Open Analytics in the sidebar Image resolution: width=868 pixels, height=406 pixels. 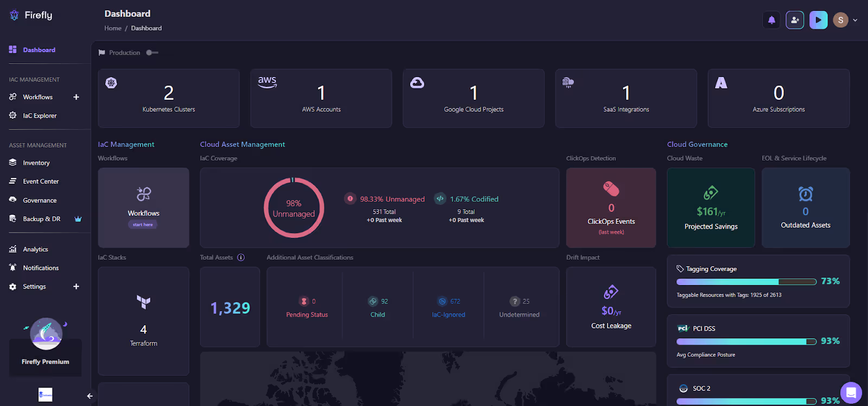[35, 249]
